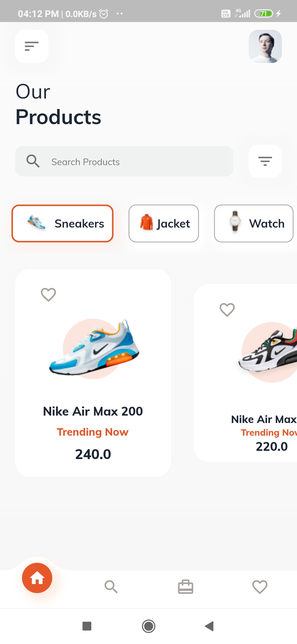Open the user profile avatar

point(265,46)
